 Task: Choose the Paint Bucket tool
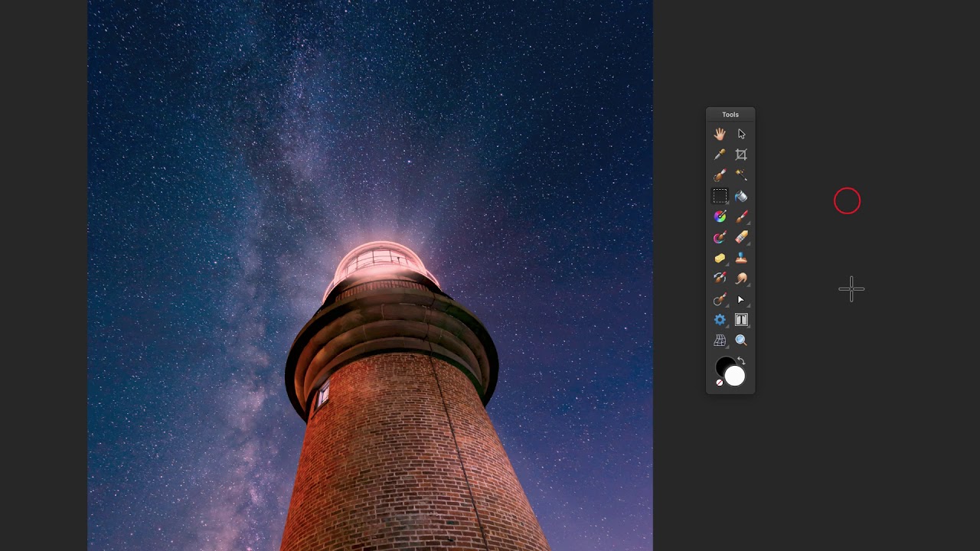click(741, 197)
